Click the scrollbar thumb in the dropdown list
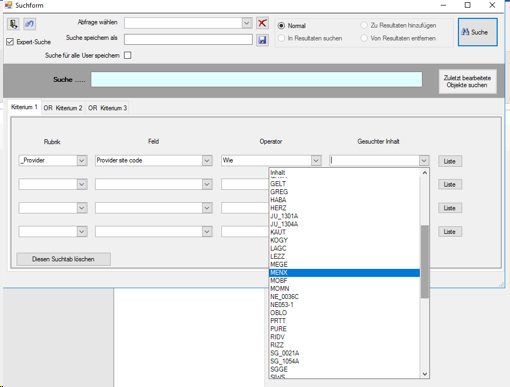The image size is (510, 387). point(425,262)
